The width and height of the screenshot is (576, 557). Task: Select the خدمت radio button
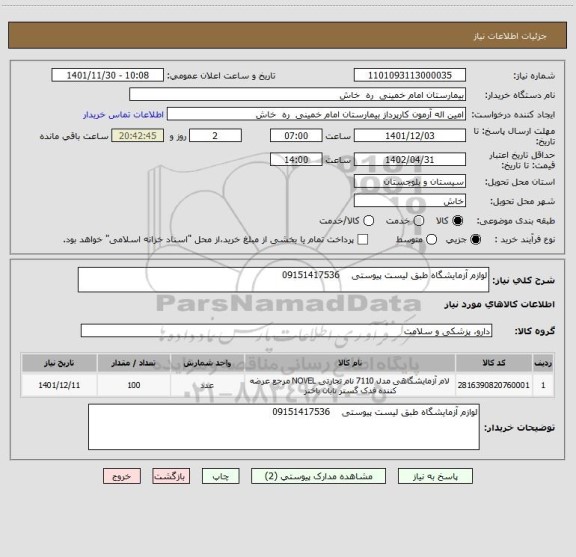(x=419, y=221)
